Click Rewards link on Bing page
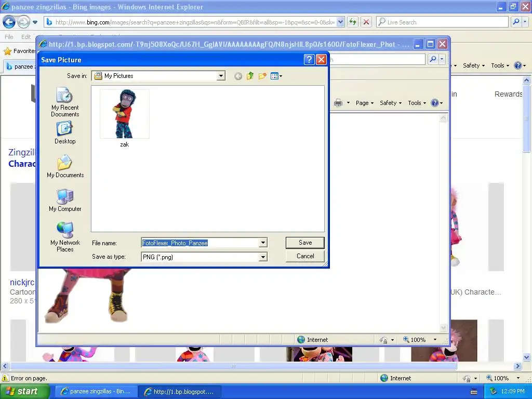This screenshot has height=399, width=532. click(x=508, y=94)
